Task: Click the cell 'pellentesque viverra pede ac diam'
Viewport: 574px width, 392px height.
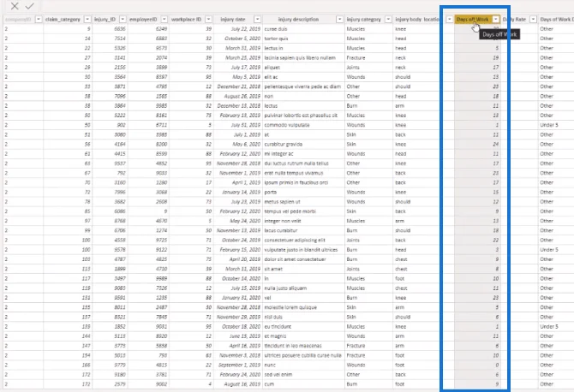Action: (302, 86)
